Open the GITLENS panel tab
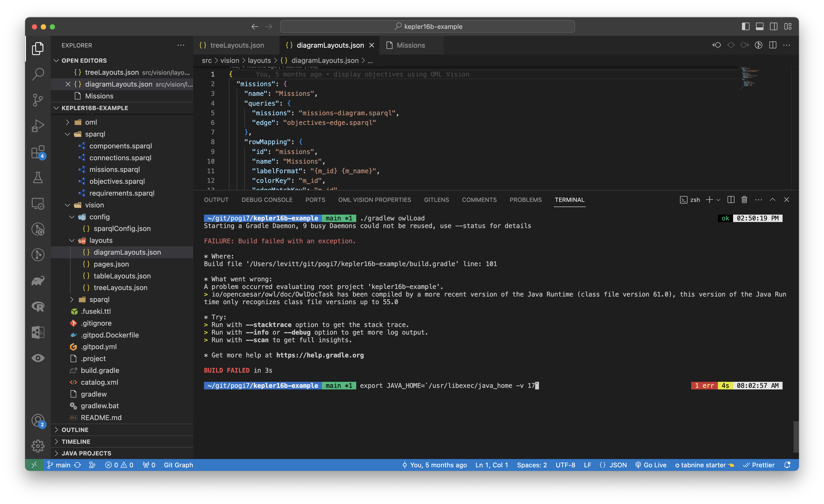Image resolution: width=824 pixels, height=504 pixels. pos(436,200)
